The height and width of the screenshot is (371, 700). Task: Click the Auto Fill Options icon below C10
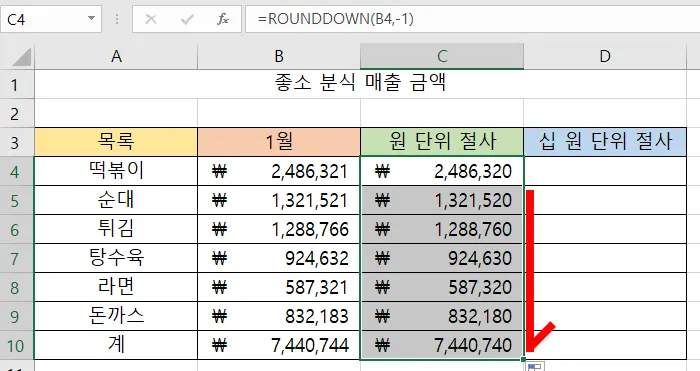click(x=534, y=367)
